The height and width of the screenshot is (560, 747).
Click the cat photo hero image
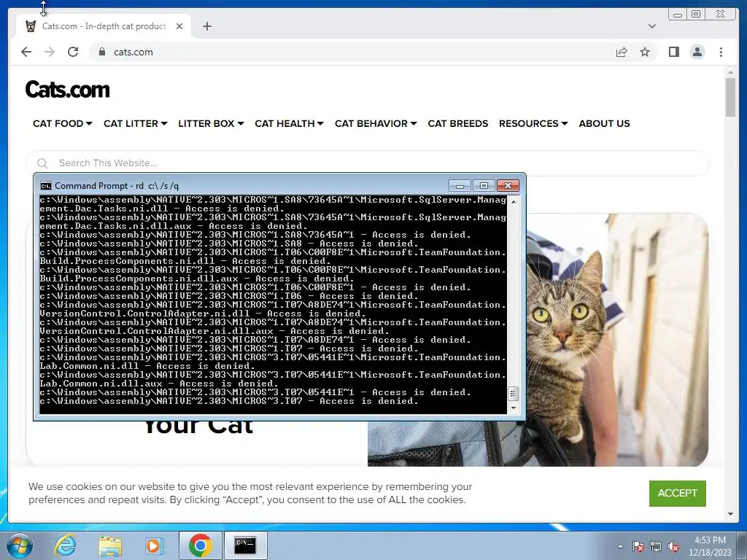click(x=617, y=339)
